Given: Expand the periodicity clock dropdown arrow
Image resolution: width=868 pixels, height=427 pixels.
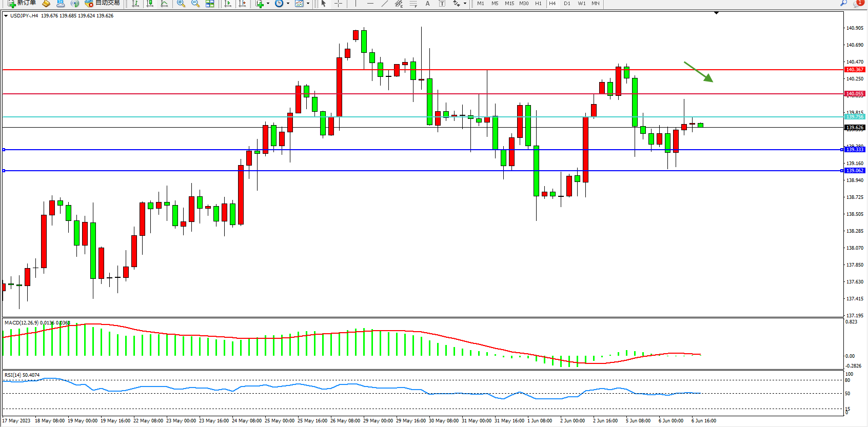Looking at the screenshot, I should tap(288, 4).
